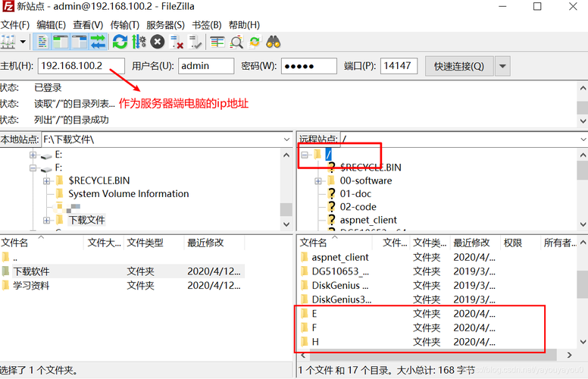The width and height of the screenshot is (588, 379).
Task: Select folder F in remote list
Action: tap(437, 327)
